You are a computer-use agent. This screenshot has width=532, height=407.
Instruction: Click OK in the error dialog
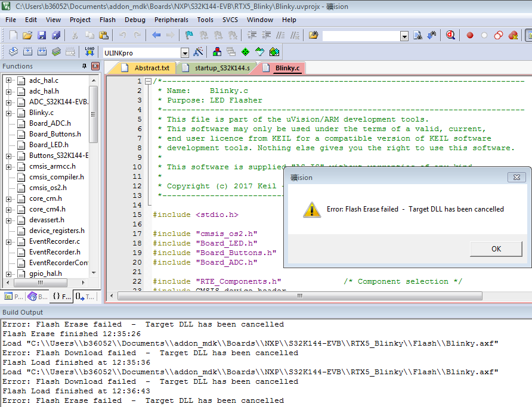tap(496, 248)
